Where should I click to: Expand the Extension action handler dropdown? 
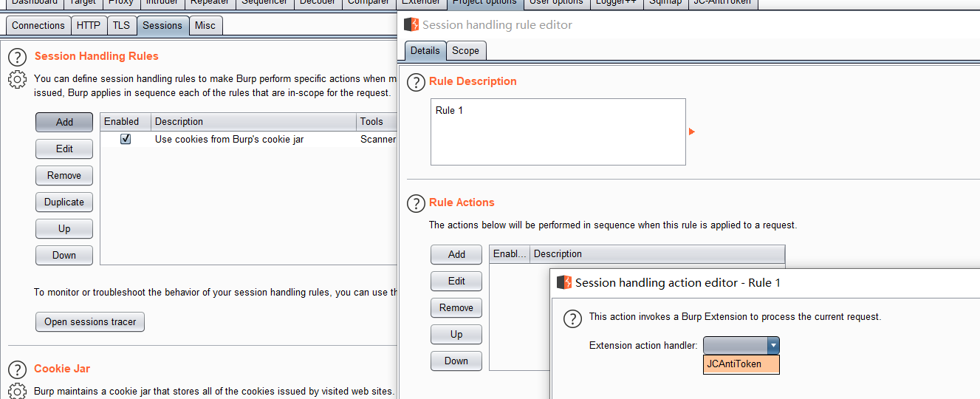coord(772,345)
